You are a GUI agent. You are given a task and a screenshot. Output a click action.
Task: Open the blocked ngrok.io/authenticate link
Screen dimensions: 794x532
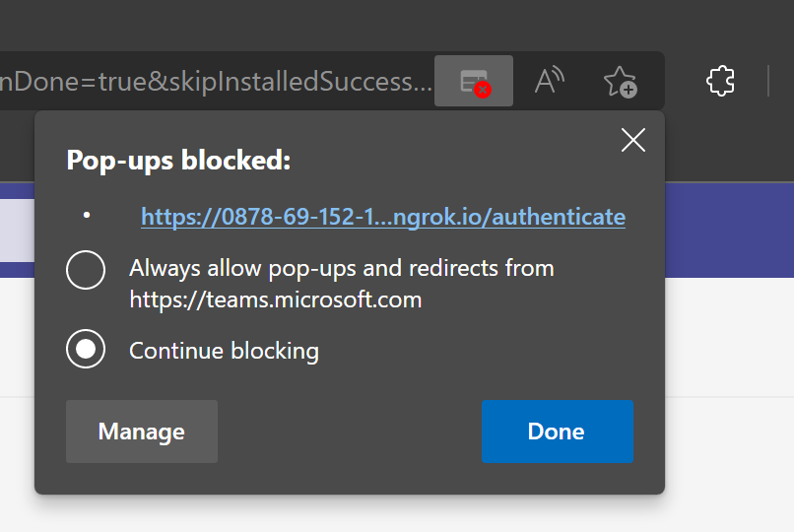(x=383, y=217)
